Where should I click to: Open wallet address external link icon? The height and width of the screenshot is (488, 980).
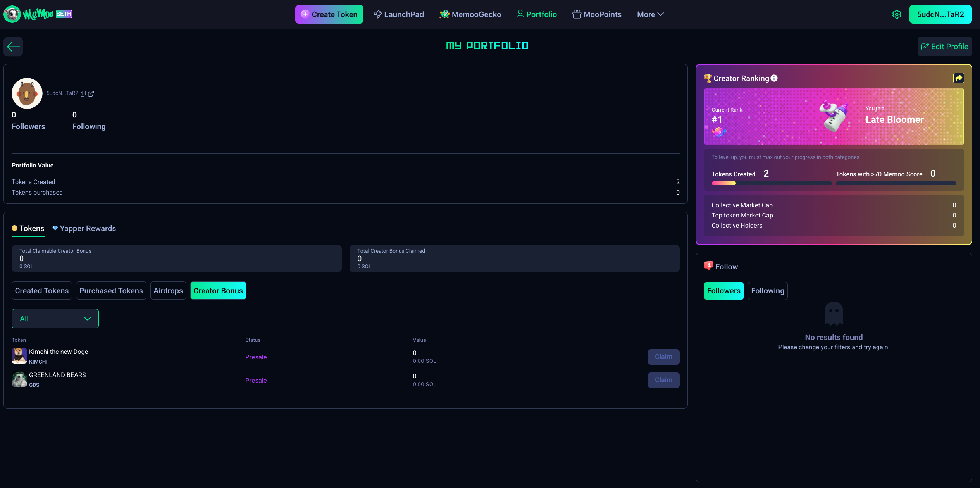pos(91,94)
